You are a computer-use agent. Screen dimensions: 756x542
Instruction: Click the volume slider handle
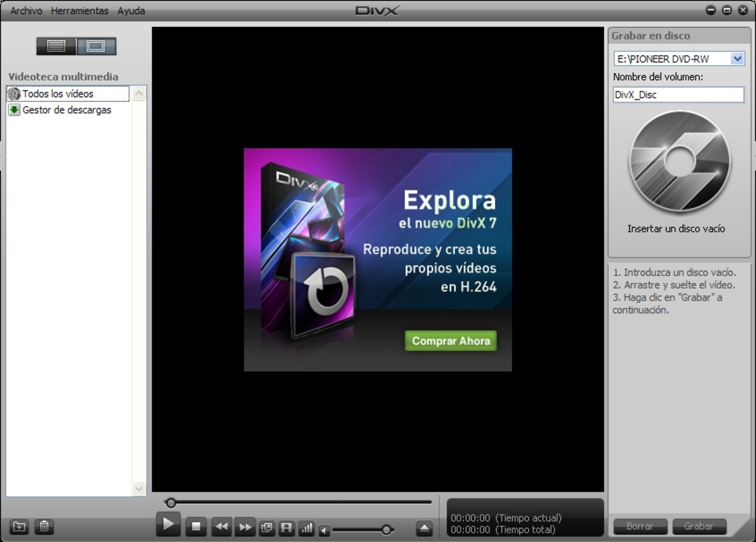tap(386, 530)
